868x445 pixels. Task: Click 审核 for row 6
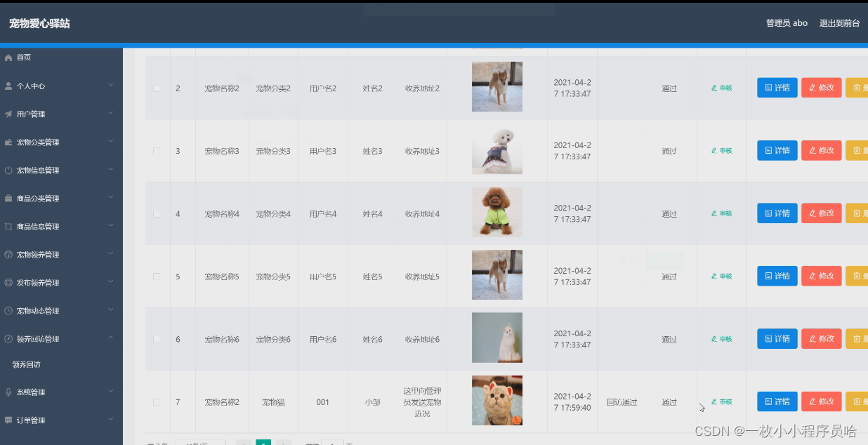(x=721, y=339)
